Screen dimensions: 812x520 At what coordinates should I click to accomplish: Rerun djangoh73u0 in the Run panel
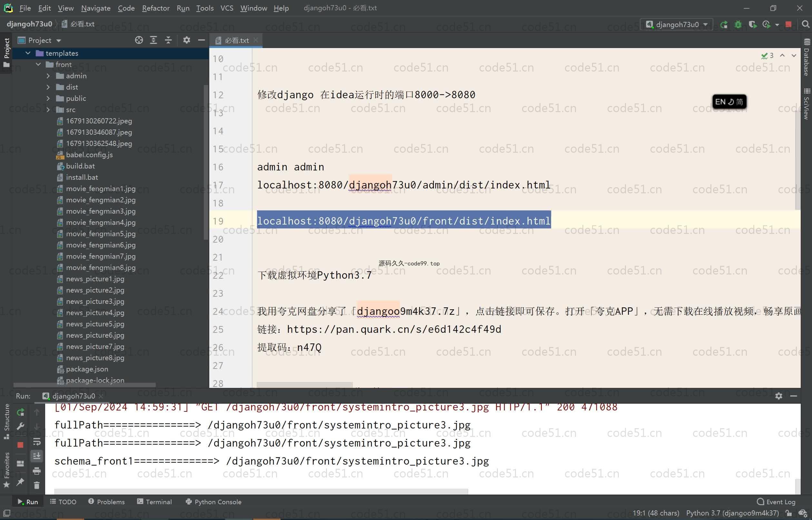pyautogui.click(x=20, y=412)
